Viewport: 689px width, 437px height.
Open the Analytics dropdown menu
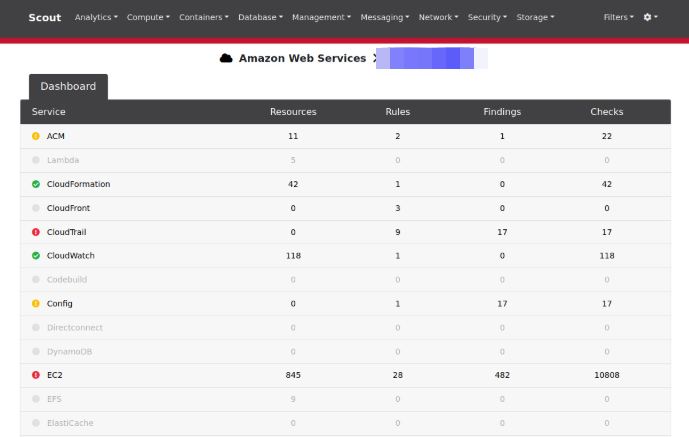[96, 17]
